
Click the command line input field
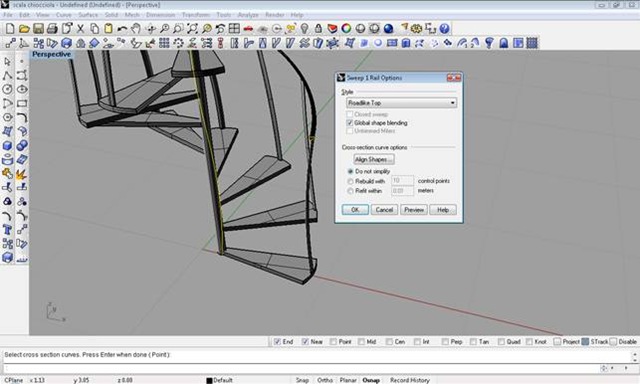pos(302,368)
